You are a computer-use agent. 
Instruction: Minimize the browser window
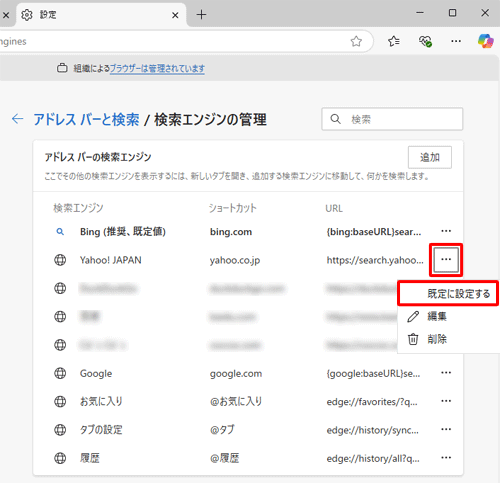(x=420, y=13)
